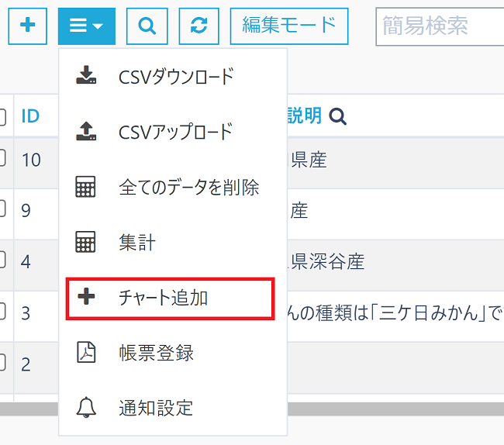504x445 pixels.
Task: Toggle the select-all header checkbox
Action: [2, 116]
